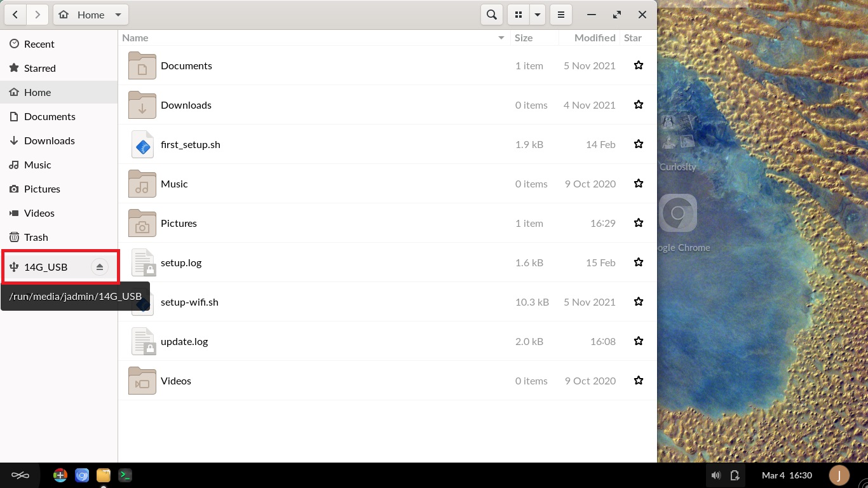Viewport: 868px width, 488px height.
Task: Eject the 14G_USB drive
Action: click(x=99, y=267)
